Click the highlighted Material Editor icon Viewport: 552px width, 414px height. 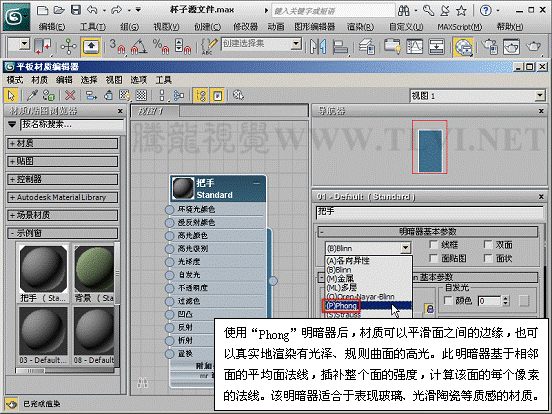[463, 47]
